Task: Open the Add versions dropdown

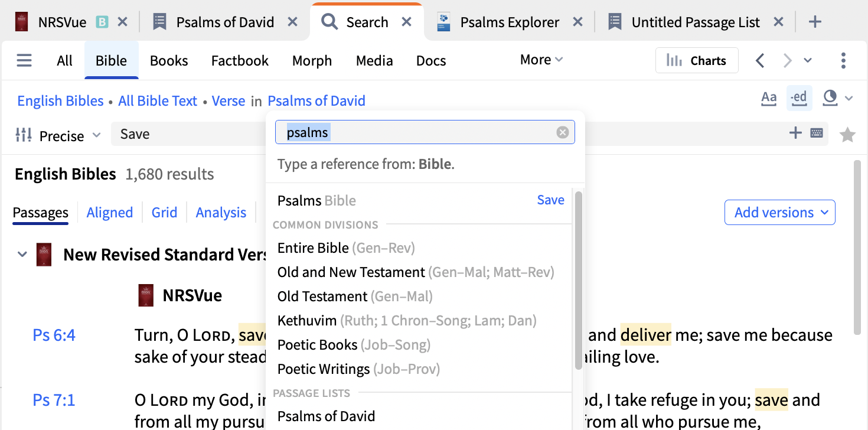Action: [779, 213]
